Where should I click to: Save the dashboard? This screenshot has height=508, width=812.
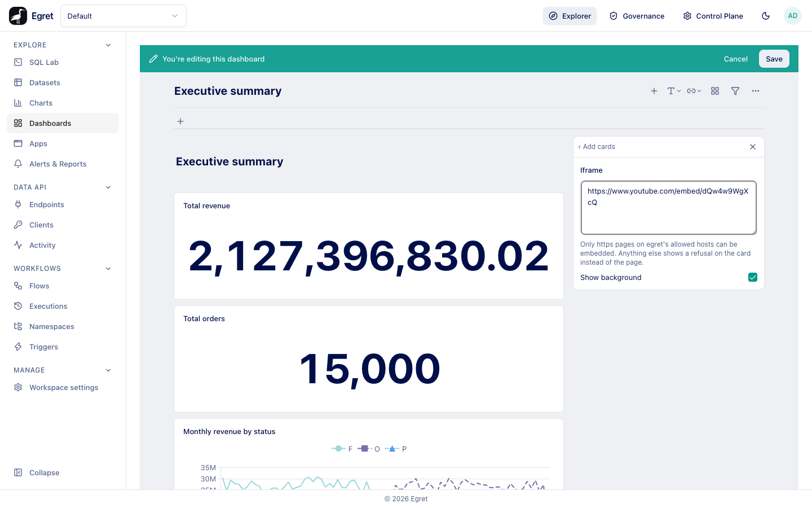[774, 59]
